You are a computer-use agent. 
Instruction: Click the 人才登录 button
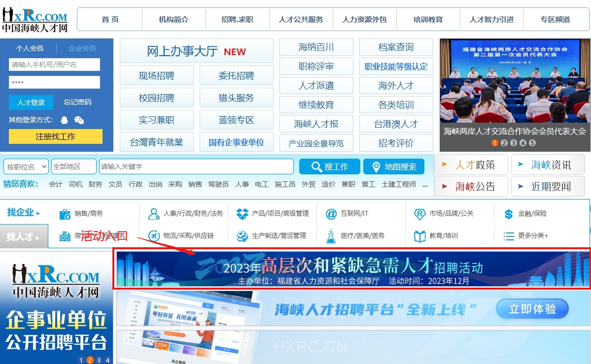click(31, 102)
